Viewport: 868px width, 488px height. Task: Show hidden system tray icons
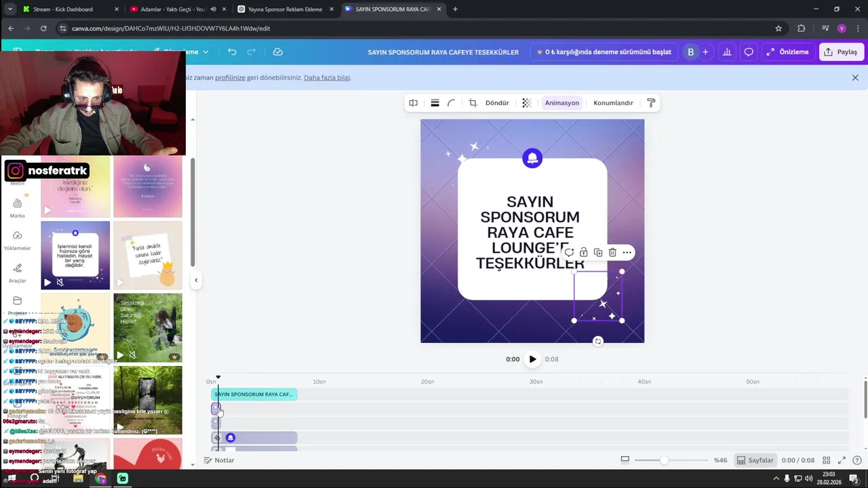(x=776, y=479)
